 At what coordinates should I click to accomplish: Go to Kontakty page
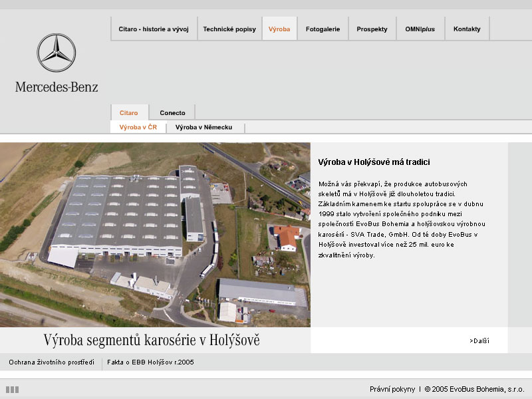[x=467, y=29]
